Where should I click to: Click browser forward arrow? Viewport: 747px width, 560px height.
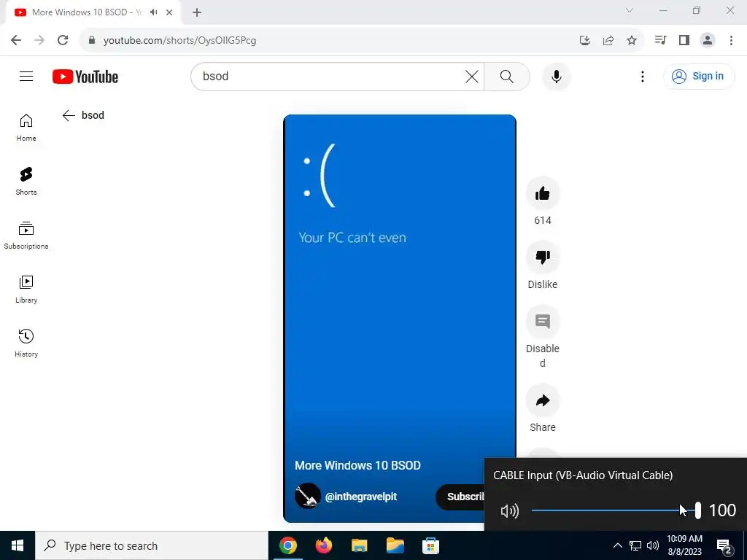pos(39,40)
